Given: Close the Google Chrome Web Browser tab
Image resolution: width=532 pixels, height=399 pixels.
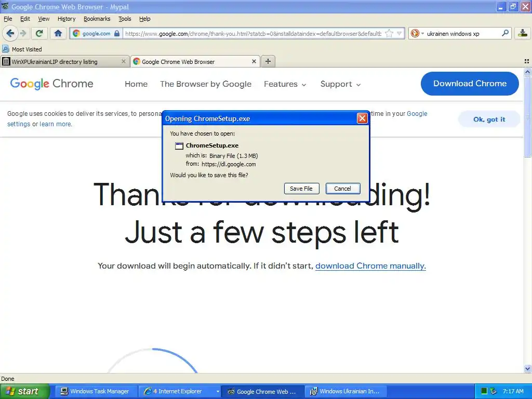Looking at the screenshot, I should [254, 61].
